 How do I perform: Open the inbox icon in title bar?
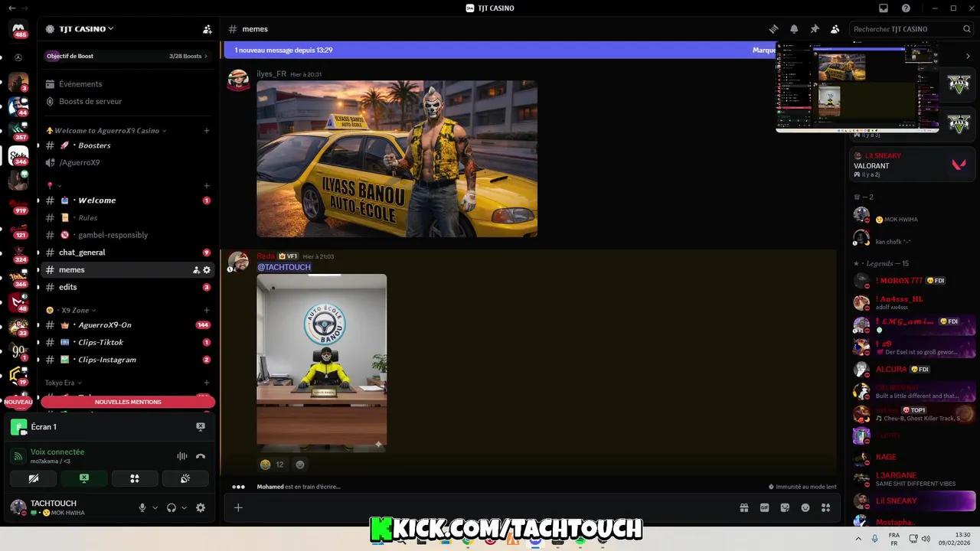(884, 8)
